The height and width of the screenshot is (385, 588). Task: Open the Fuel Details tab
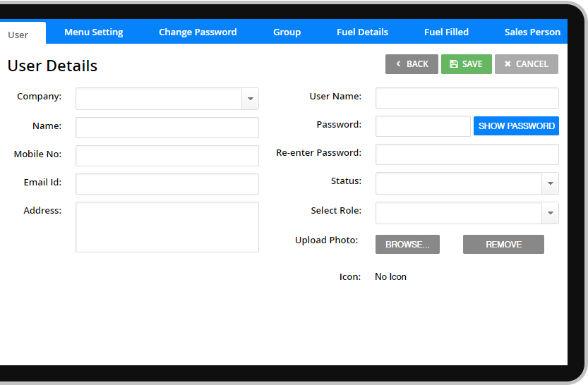(362, 32)
